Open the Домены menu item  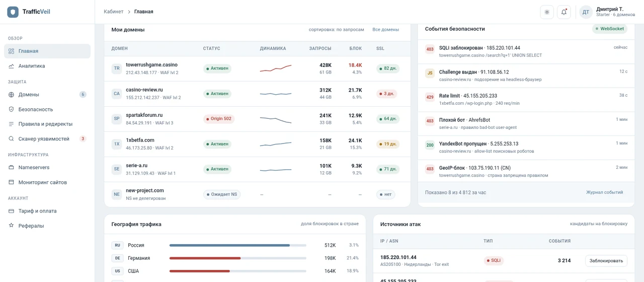click(47, 95)
